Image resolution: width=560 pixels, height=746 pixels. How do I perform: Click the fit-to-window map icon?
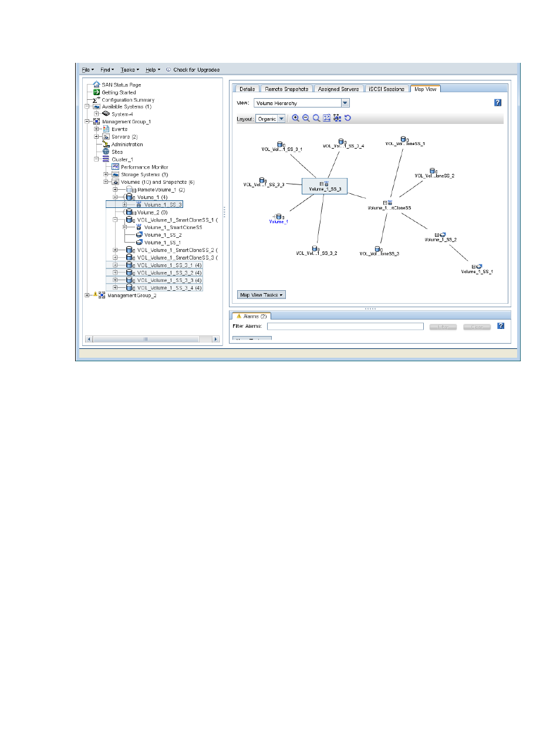327,118
